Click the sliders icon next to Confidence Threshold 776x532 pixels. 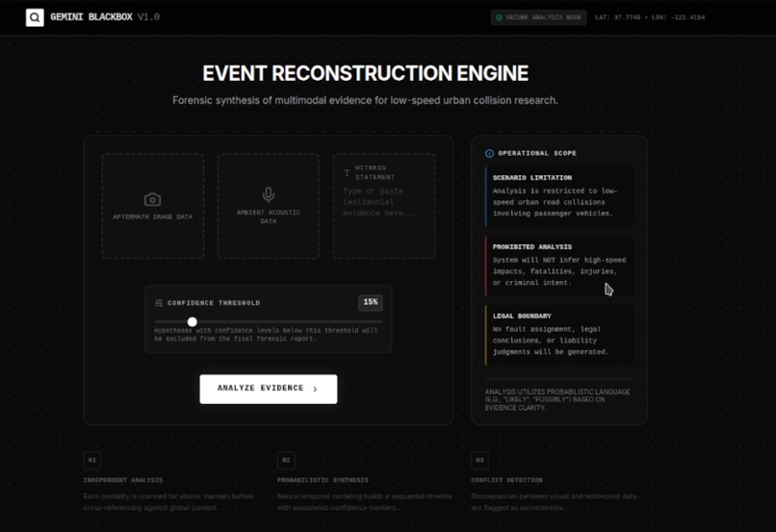pyautogui.click(x=159, y=303)
